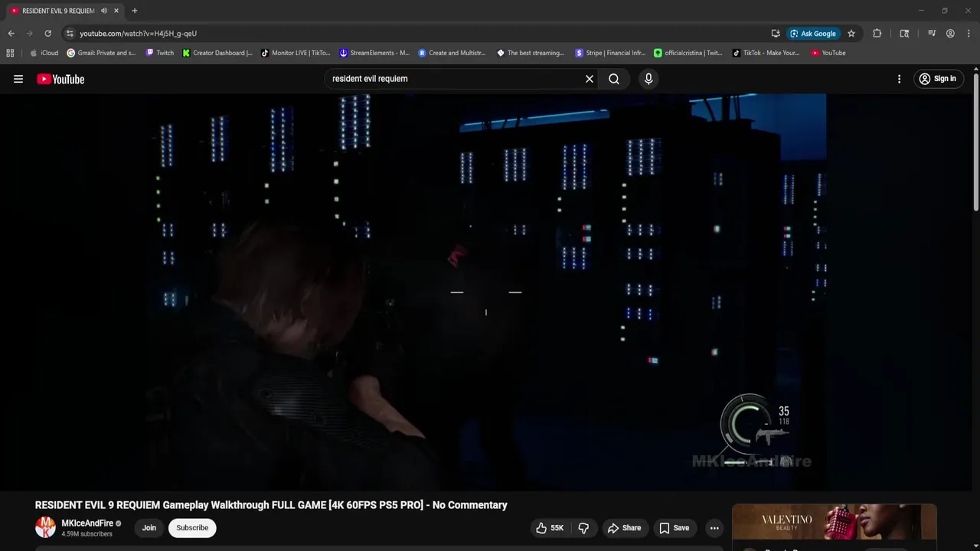Open the Twitch bookmark
980x551 pixels.
160,53
